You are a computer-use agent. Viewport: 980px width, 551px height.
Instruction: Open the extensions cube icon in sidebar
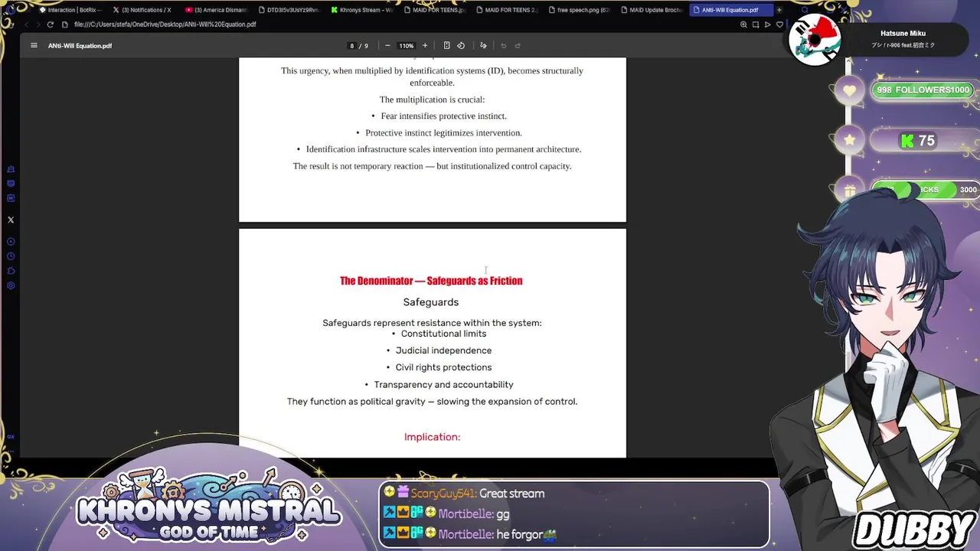(x=11, y=271)
